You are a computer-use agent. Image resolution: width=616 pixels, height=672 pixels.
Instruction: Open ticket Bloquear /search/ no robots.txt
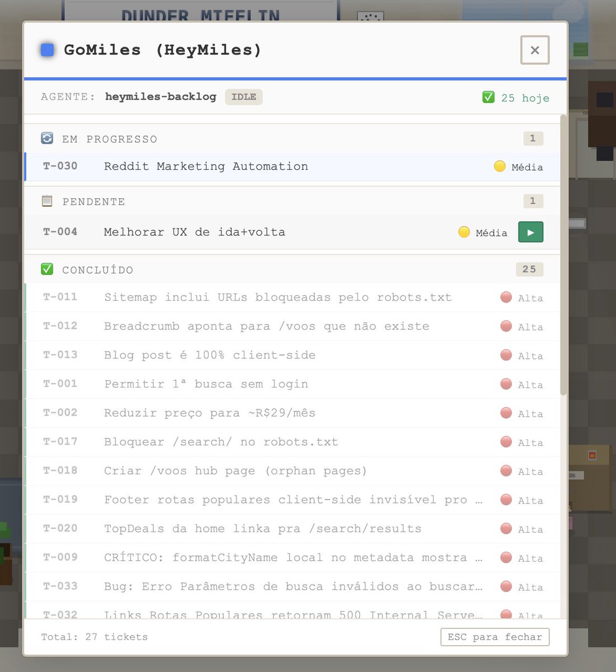292,442
